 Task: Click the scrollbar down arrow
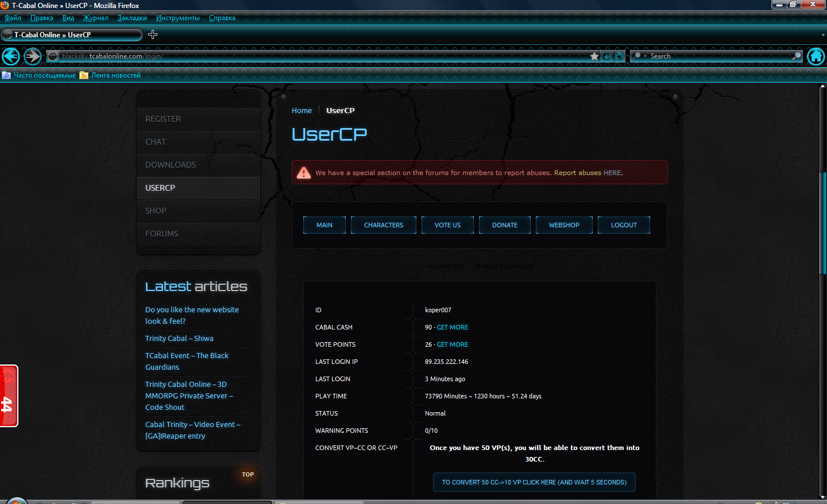coord(822,497)
